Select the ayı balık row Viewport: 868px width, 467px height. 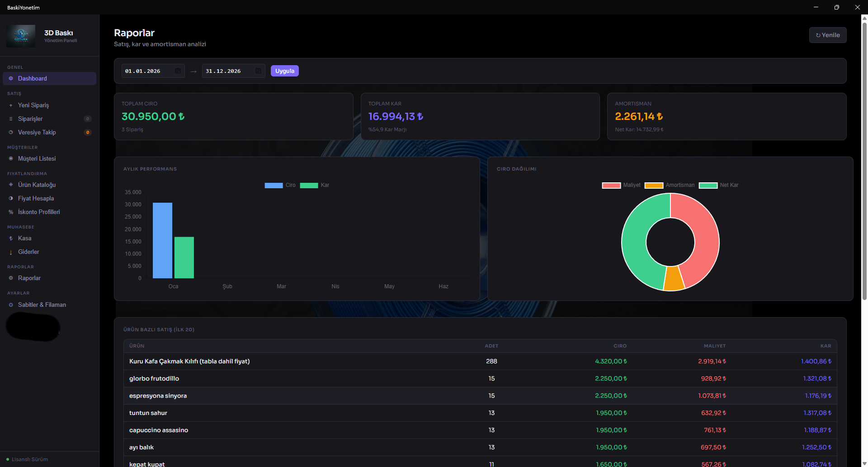480,447
